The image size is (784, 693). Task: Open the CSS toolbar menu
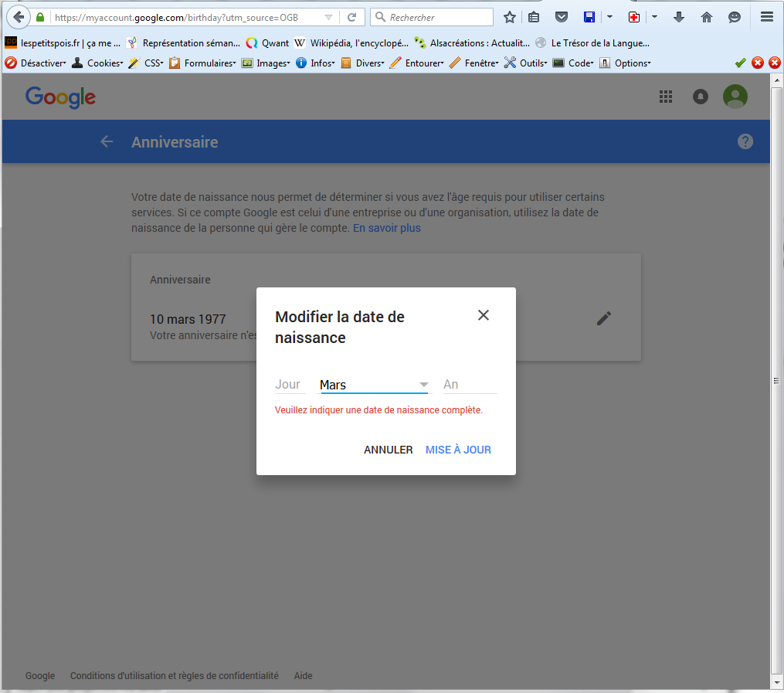(x=146, y=63)
